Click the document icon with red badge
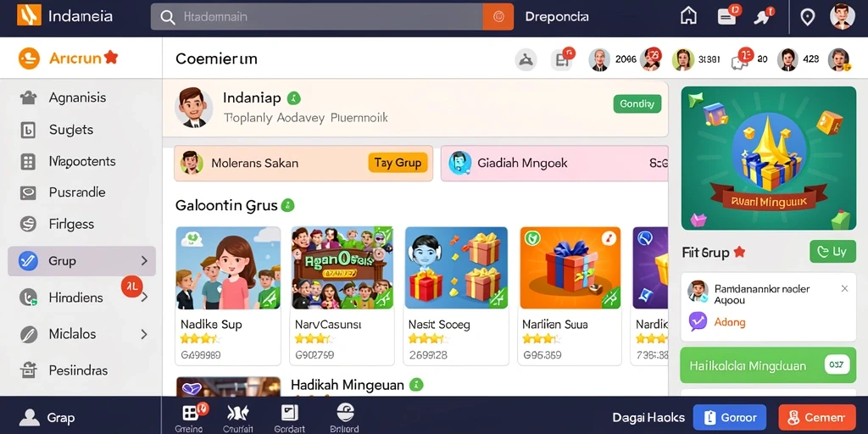868x434 pixels. 563,59
